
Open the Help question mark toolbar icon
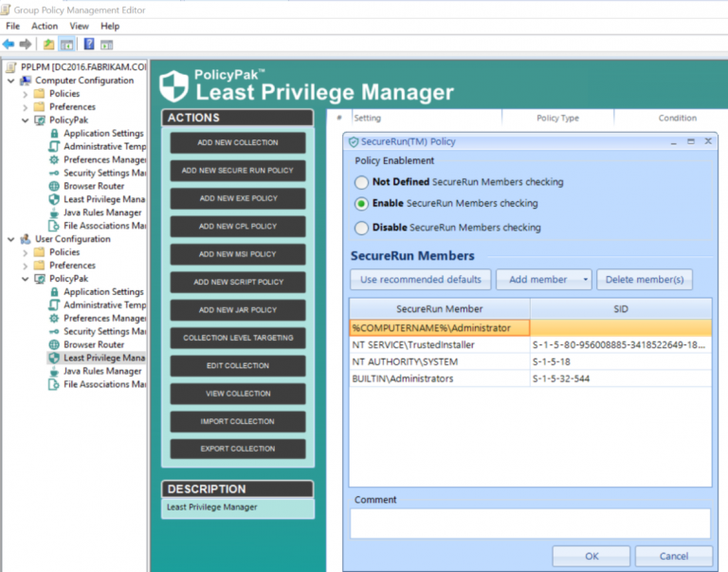coord(89,45)
